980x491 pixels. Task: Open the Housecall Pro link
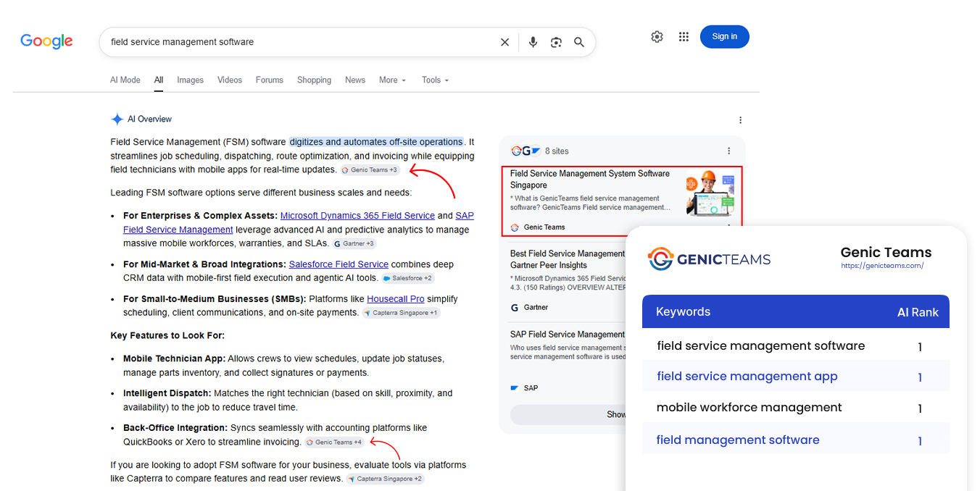tap(396, 299)
